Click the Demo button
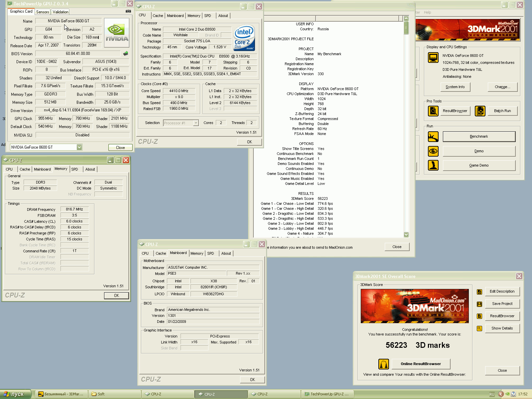The width and height of the screenshot is (532, 399). point(479,151)
